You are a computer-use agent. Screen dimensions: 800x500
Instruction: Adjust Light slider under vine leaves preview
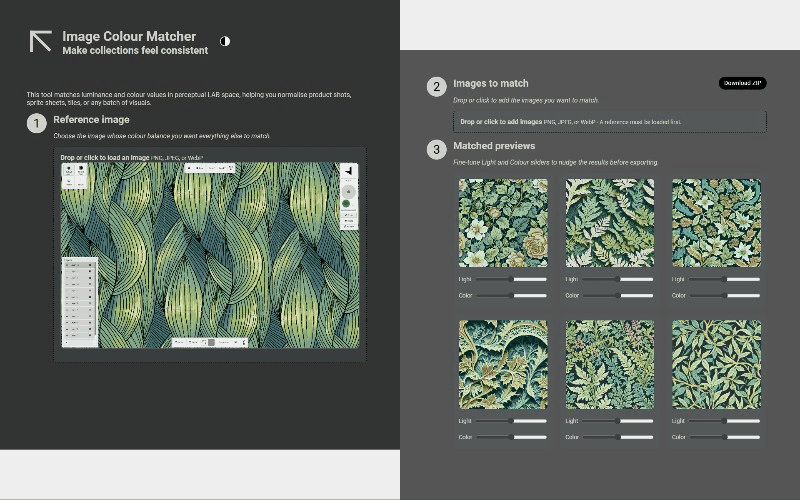pyautogui.click(x=724, y=421)
